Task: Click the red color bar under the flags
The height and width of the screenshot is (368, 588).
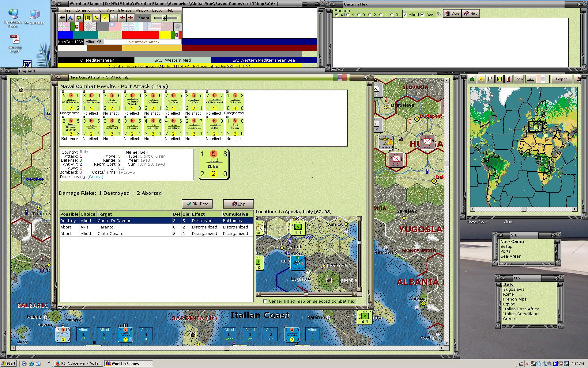Action: point(140,35)
